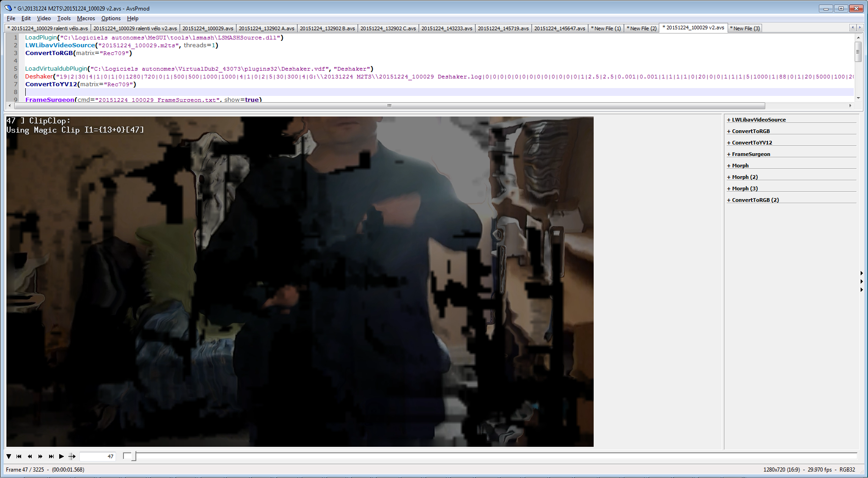Maximize the AvsPmod window
Viewport: 868px width, 478px height.
[x=841, y=8]
